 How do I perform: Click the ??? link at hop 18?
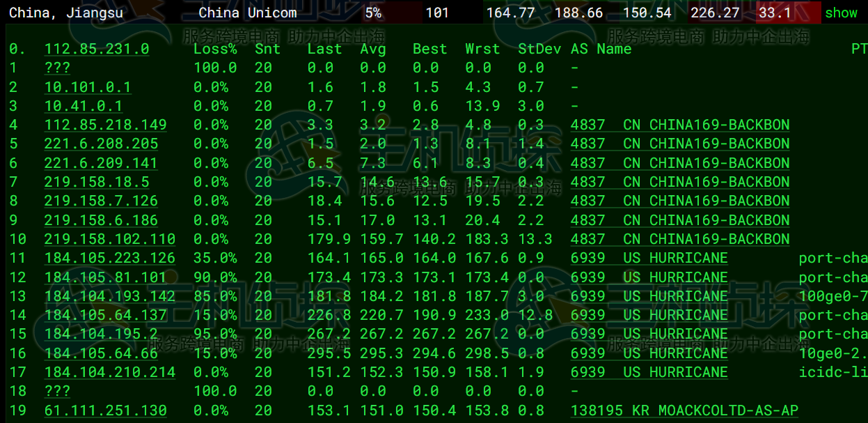click(57, 391)
